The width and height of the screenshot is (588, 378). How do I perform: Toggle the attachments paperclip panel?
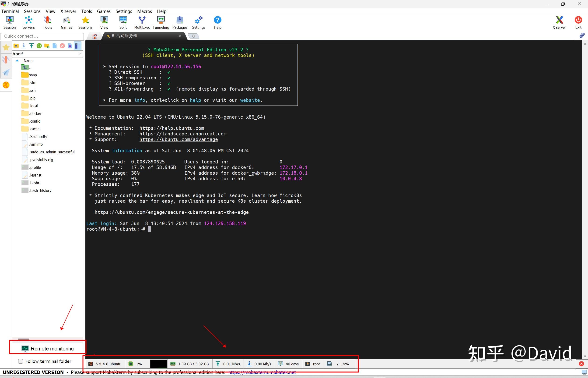(x=582, y=36)
